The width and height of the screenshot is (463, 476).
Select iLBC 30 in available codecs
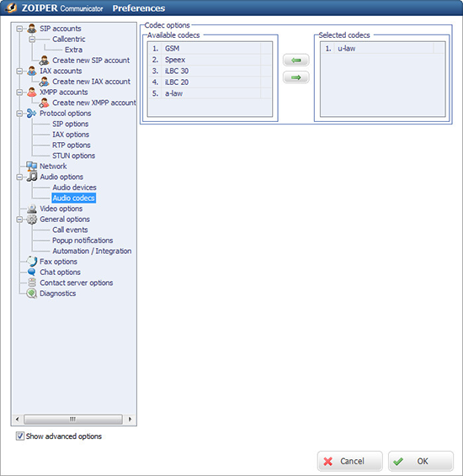210,71
